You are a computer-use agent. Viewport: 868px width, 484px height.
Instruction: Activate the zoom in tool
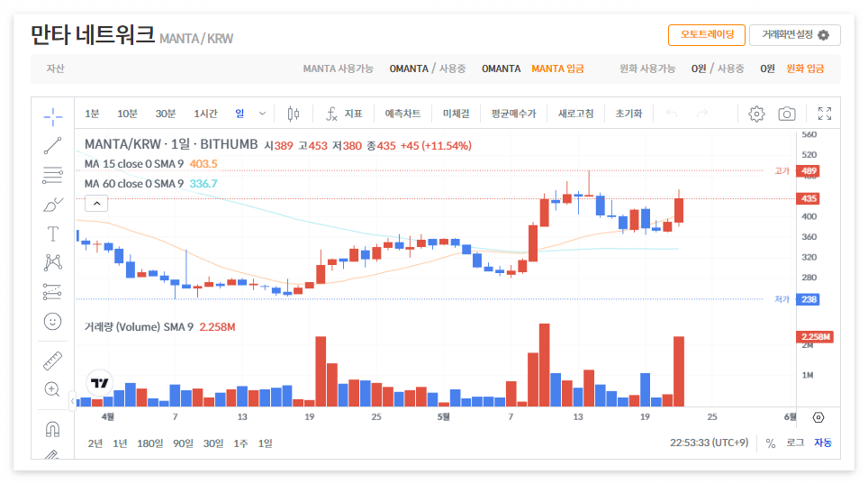click(52, 389)
